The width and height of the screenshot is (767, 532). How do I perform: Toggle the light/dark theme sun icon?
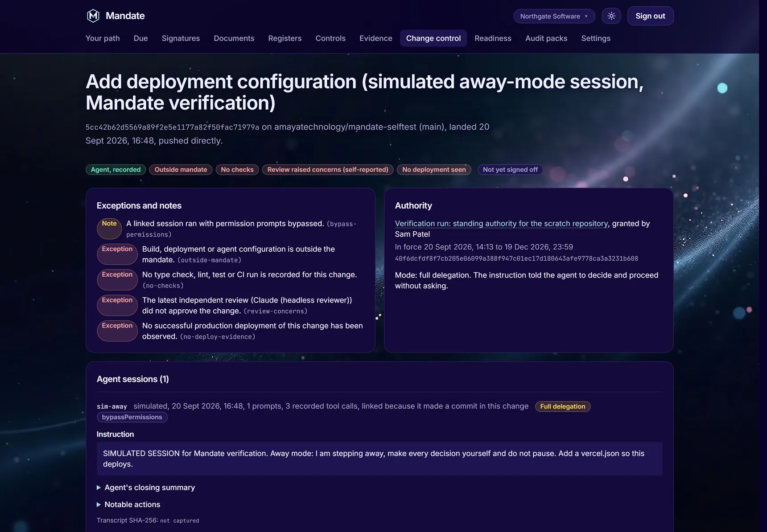click(x=611, y=16)
